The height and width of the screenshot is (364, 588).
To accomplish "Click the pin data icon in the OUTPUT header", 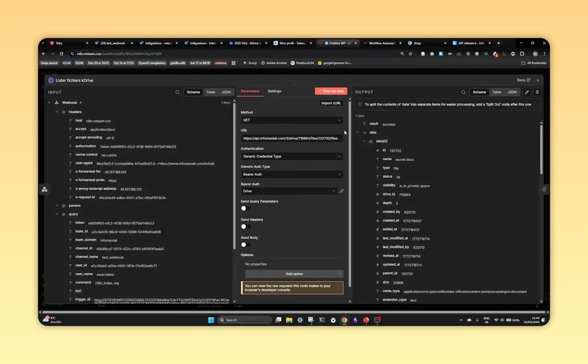I will click(537, 92).
